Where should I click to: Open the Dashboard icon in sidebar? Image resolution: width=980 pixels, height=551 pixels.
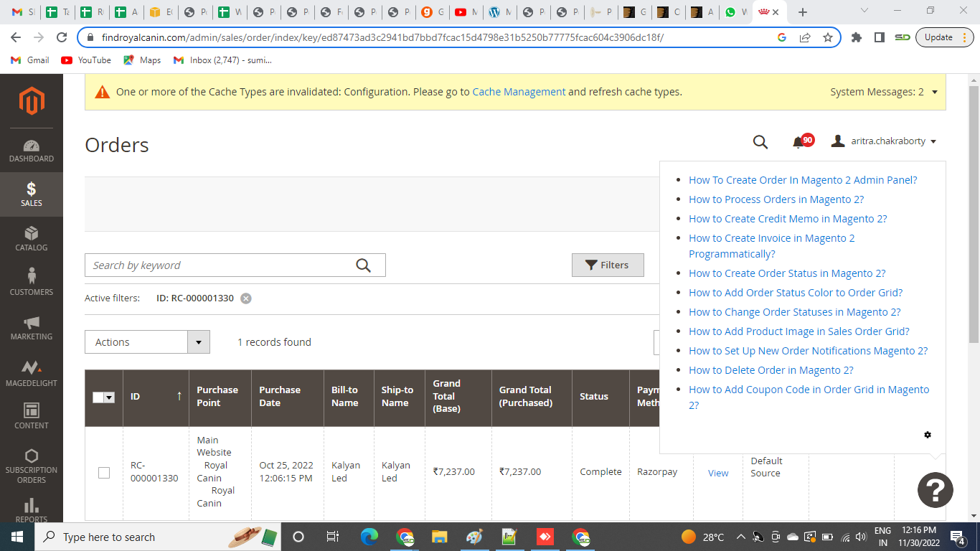click(31, 151)
